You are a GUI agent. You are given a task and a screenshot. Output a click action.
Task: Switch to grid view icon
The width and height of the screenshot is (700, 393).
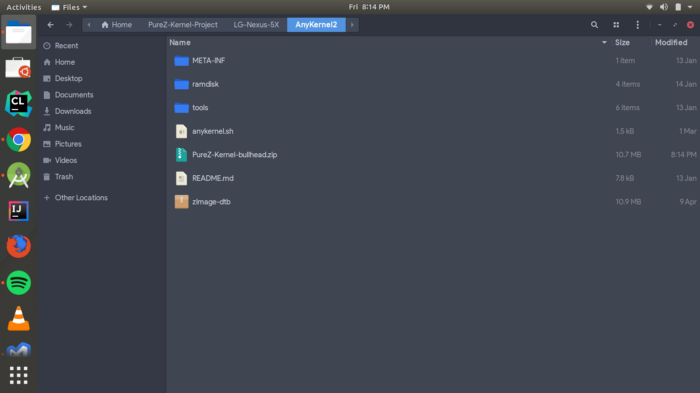pos(616,25)
